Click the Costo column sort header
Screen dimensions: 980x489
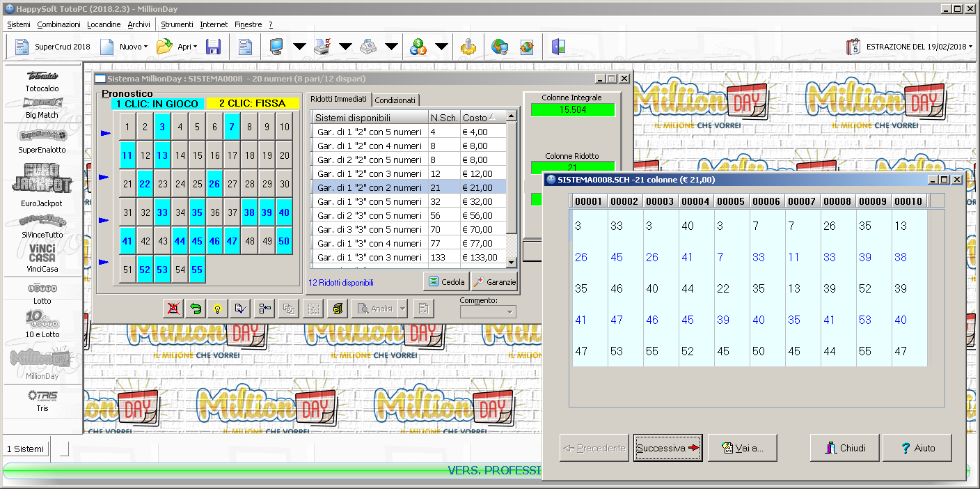482,118
